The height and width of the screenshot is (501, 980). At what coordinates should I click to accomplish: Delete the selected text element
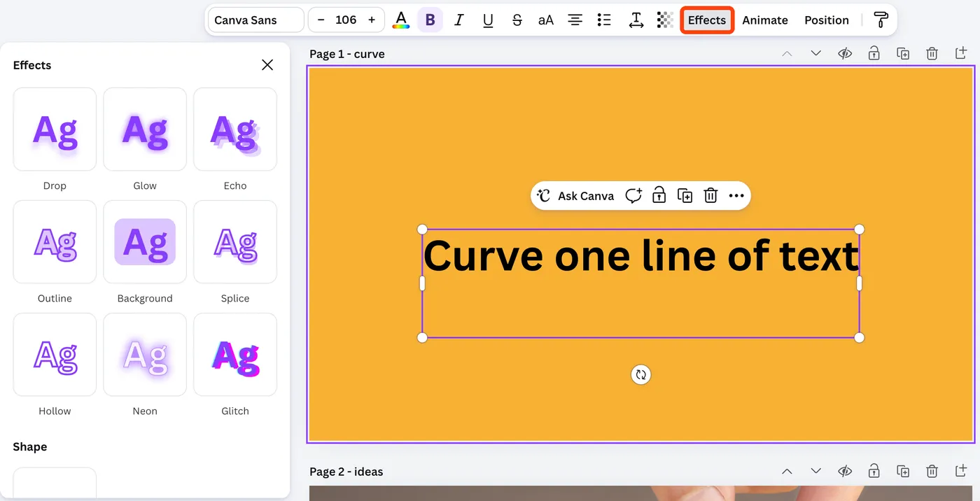(710, 196)
